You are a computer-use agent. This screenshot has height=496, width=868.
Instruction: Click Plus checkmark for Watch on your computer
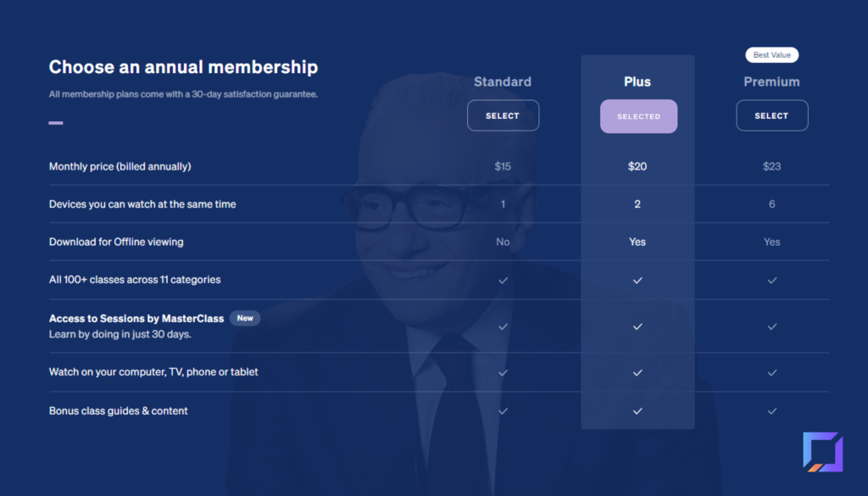(637, 372)
